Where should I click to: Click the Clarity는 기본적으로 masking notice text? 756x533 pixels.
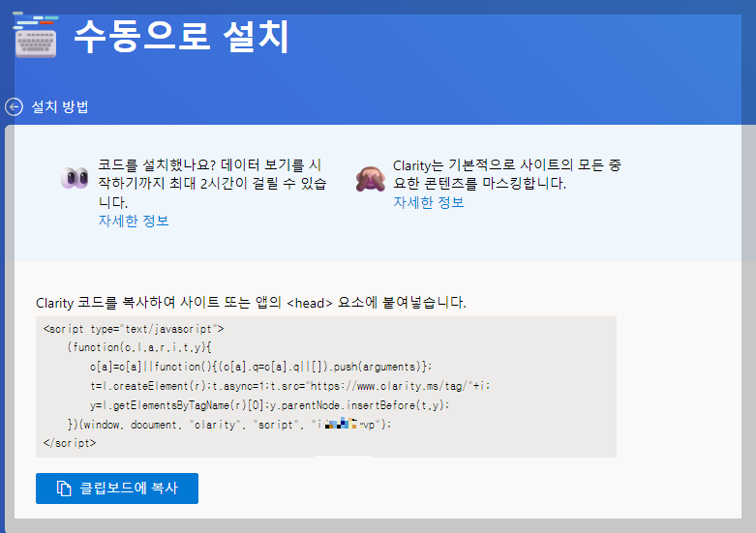(x=507, y=174)
